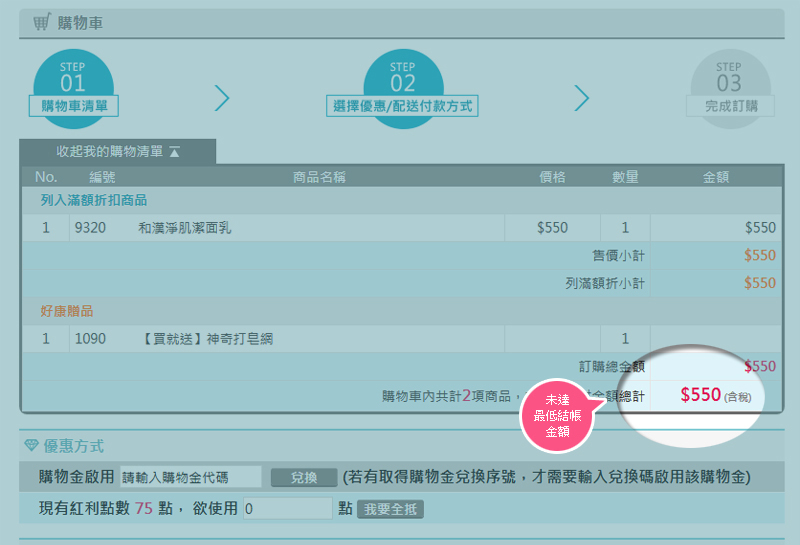Open the product 和漢淨肌潔面乳
The image size is (800, 545).
click(185, 228)
